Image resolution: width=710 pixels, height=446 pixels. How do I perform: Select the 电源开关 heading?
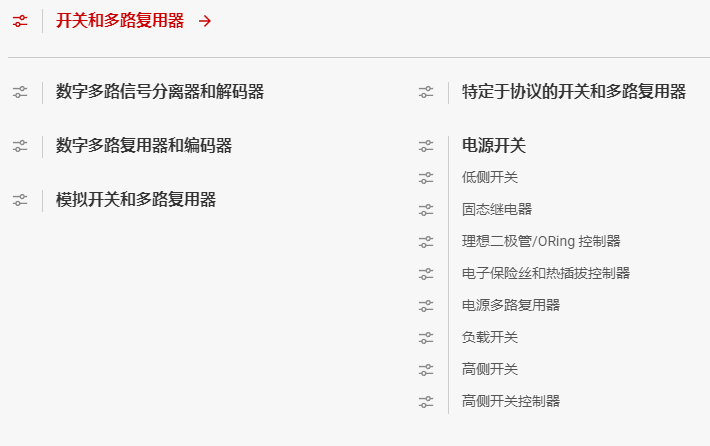494,146
